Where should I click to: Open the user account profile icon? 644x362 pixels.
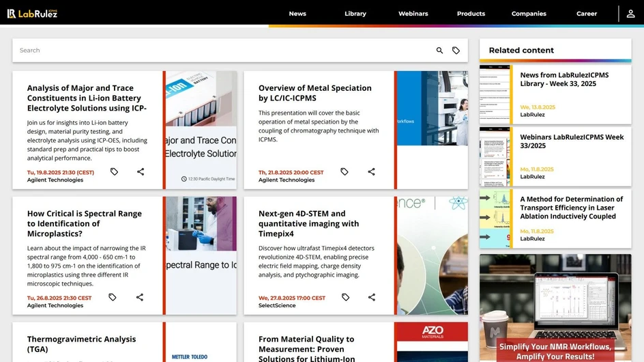coord(630,14)
